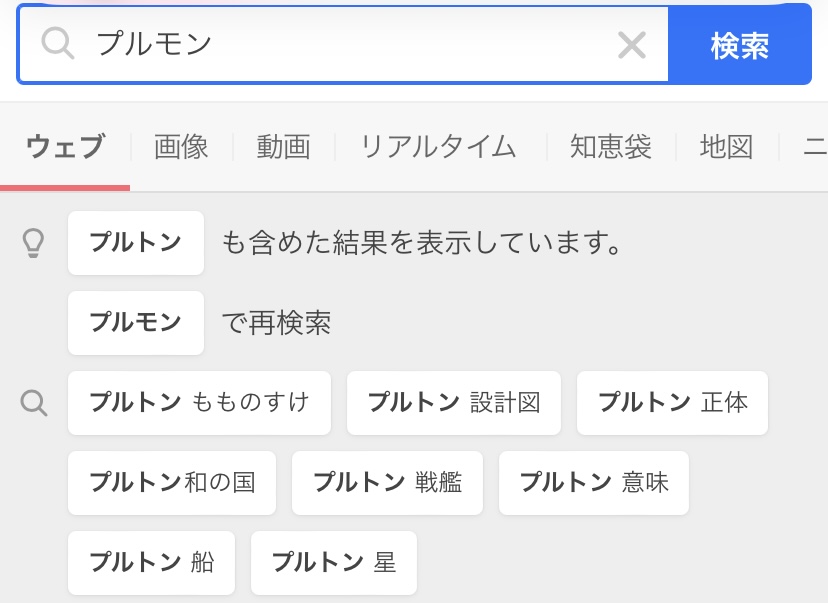This screenshot has height=603, width=828.
Task: Open the プルトン 正体 suggestion
Action: coord(672,403)
